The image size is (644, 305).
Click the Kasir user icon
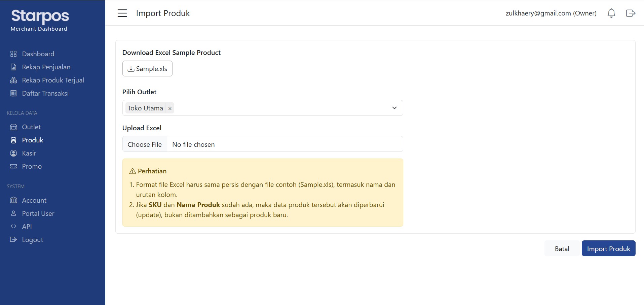(x=13, y=153)
